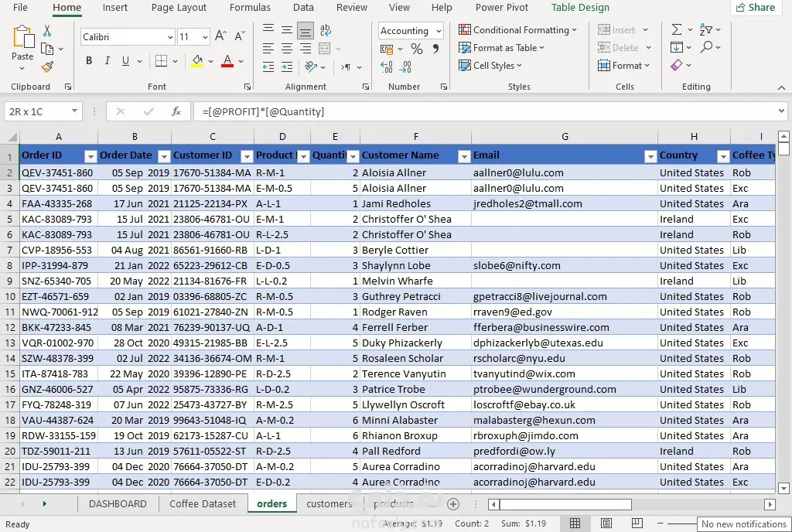Open the Coffee Dataset sheet tab

click(x=203, y=503)
